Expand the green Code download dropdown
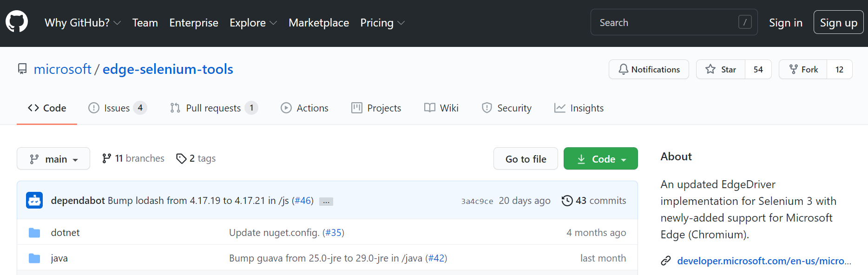This screenshot has width=868, height=275. 600,159
